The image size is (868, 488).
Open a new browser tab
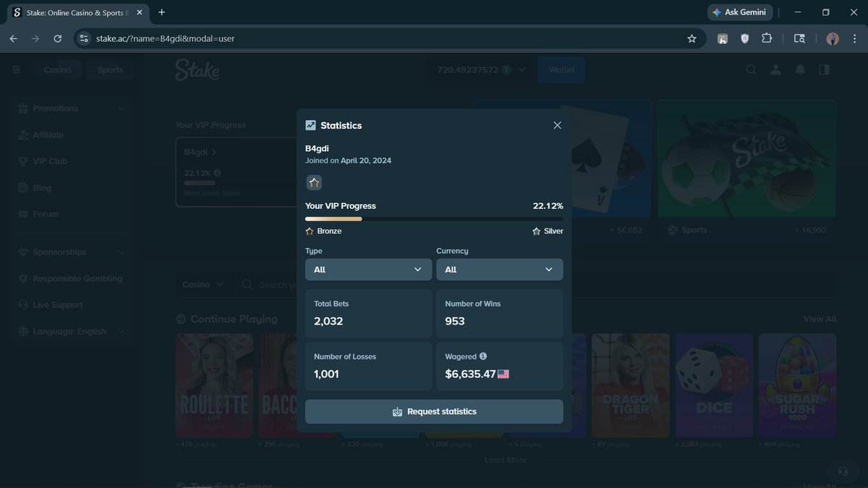tap(161, 12)
